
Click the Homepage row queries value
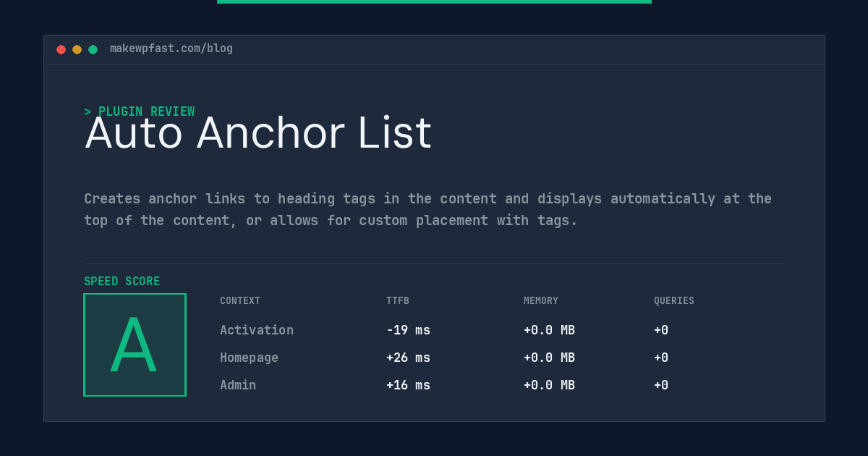point(661,358)
